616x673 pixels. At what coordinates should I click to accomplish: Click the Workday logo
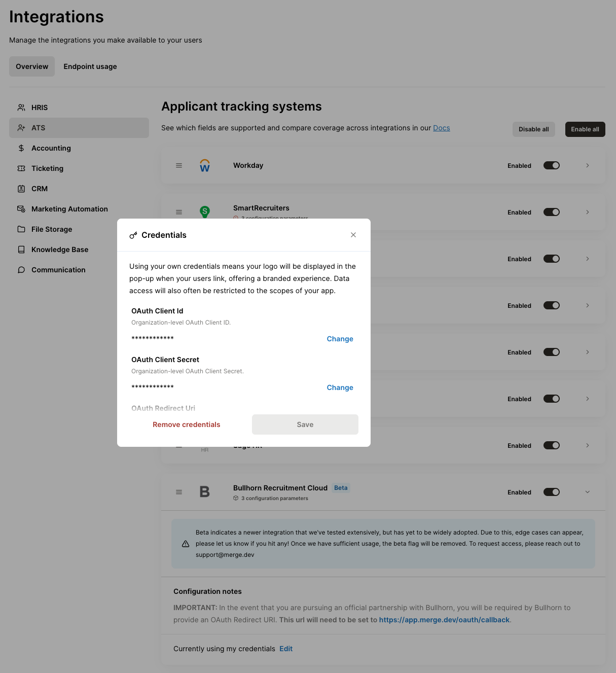click(x=204, y=165)
